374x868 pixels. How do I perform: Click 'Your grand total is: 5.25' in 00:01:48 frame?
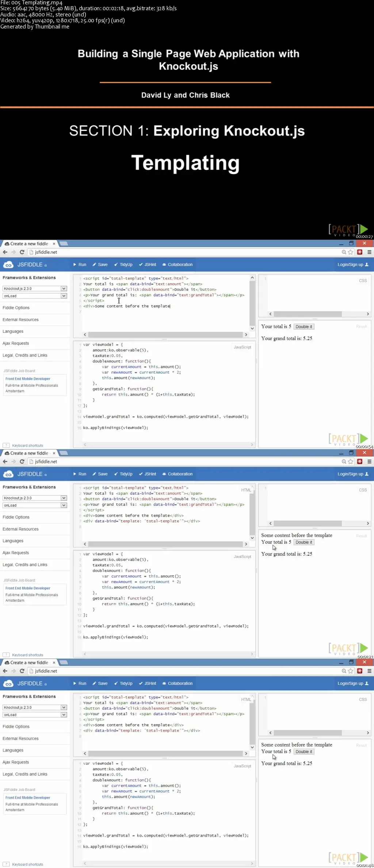(x=287, y=763)
